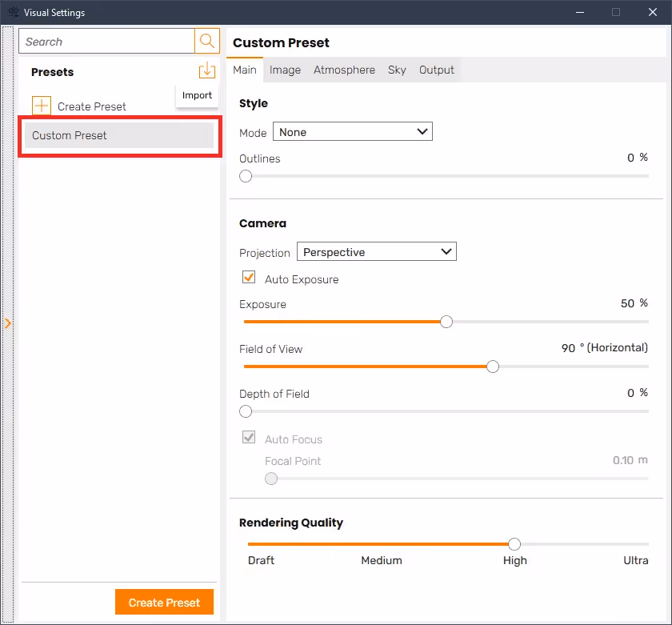The width and height of the screenshot is (672, 625).
Task: Click the Rendering Quality slider handle
Action: pyautogui.click(x=514, y=544)
